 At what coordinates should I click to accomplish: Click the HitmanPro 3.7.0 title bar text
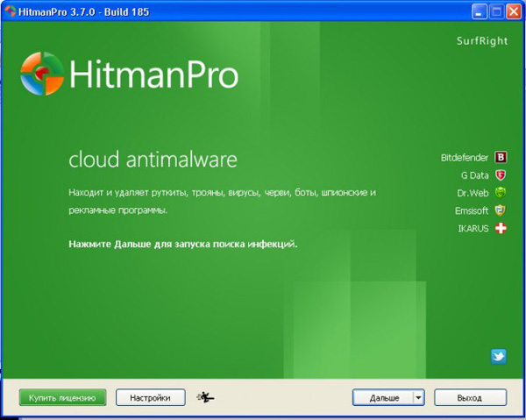(78, 11)
